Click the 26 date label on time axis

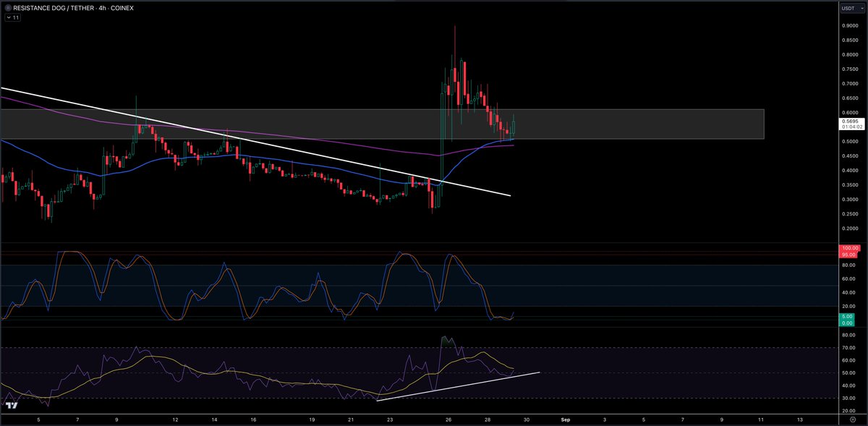tap(448, 419)
